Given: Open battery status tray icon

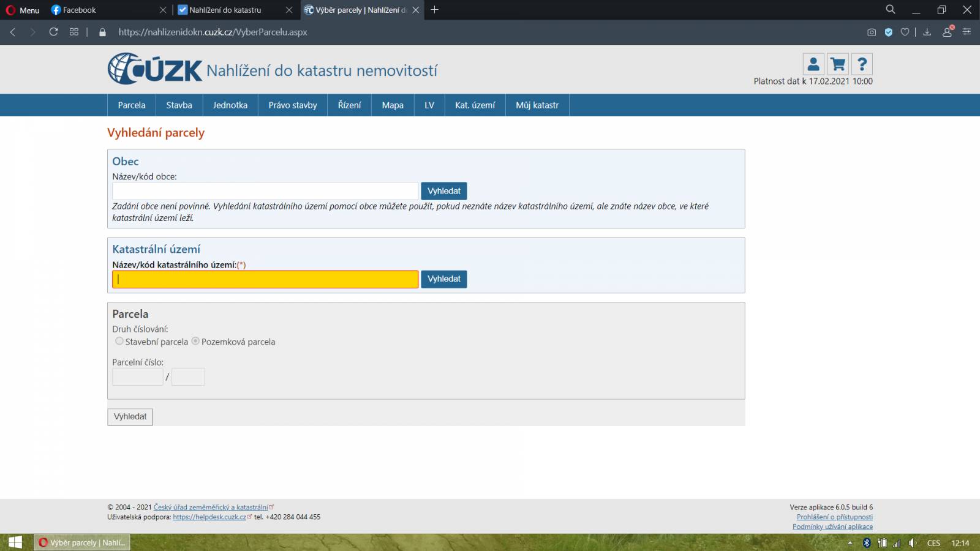Looking at the screenshot, I should tap(882, 542).
